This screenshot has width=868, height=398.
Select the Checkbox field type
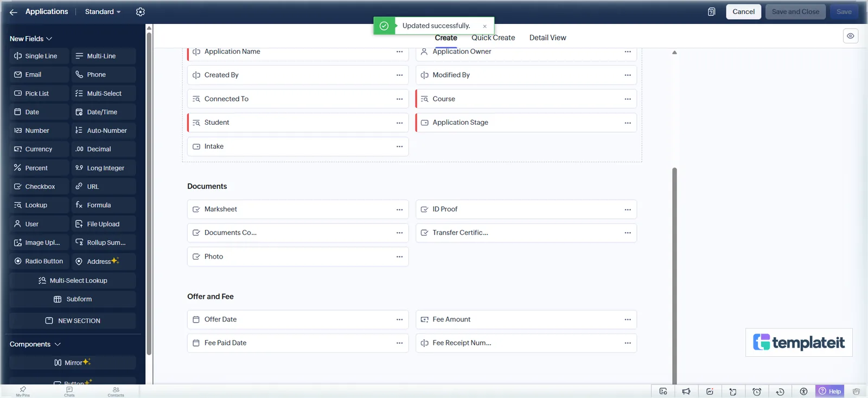39,187
